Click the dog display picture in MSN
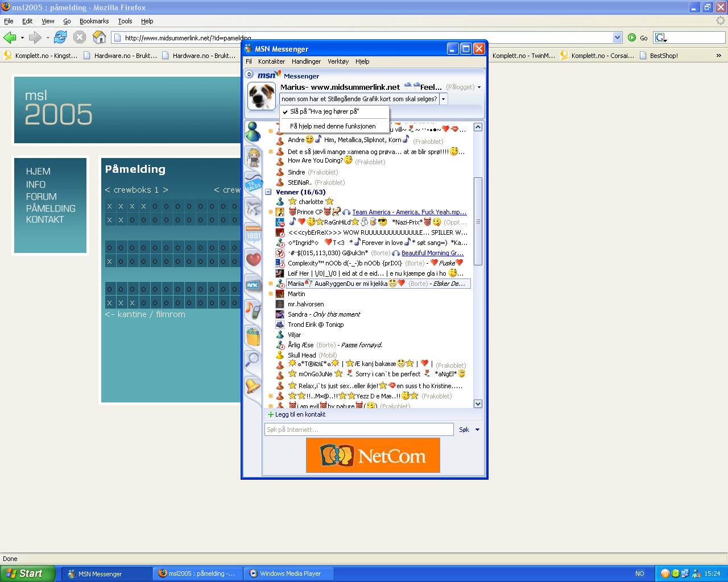728x582 pixels. (262, 96)
